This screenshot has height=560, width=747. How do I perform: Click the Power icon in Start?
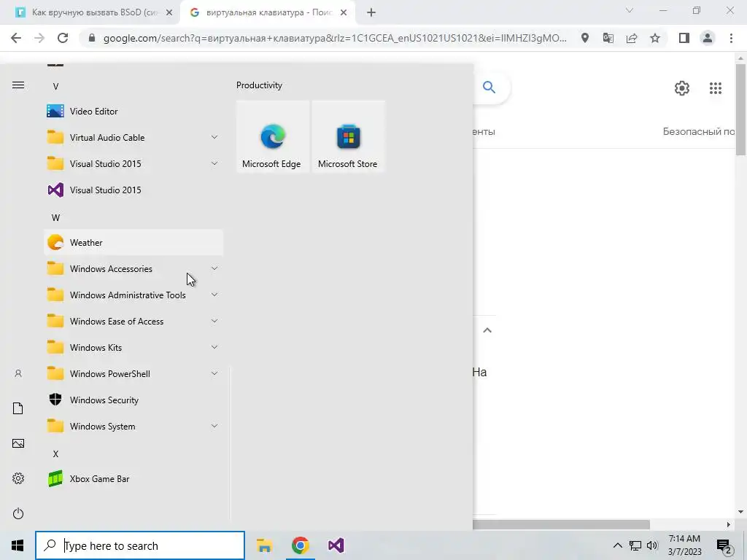18,513
